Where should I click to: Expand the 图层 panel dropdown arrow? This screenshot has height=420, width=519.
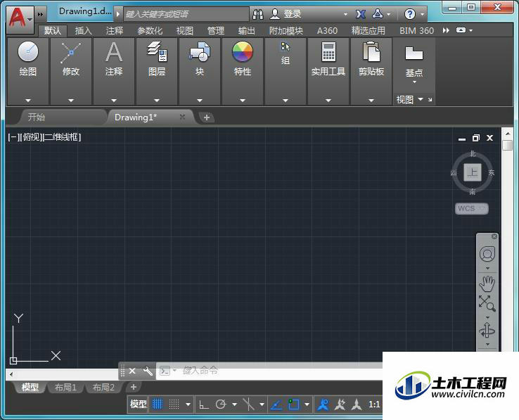click(157, 101)
